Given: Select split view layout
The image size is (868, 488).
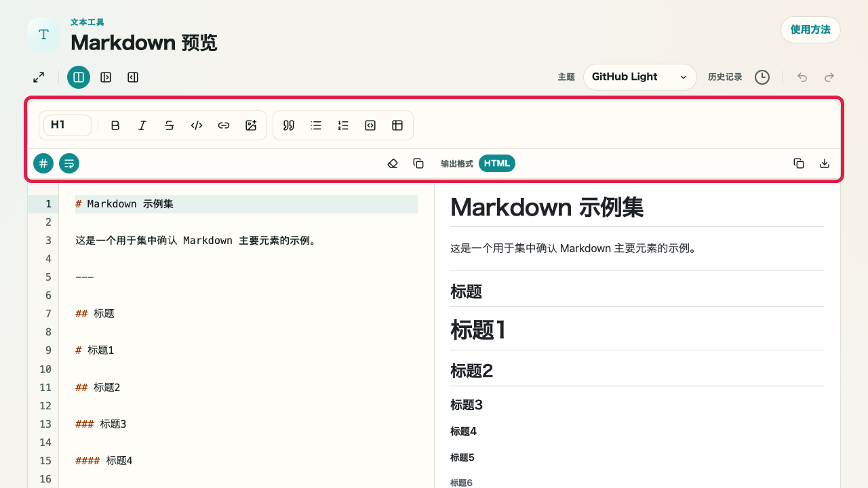Looking at the screenshot, I should point(79,77).
